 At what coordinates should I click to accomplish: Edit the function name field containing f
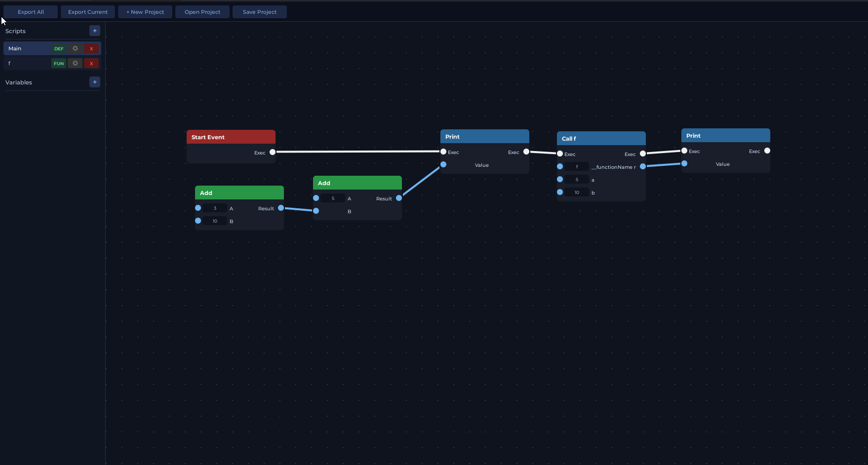[577, 167]
